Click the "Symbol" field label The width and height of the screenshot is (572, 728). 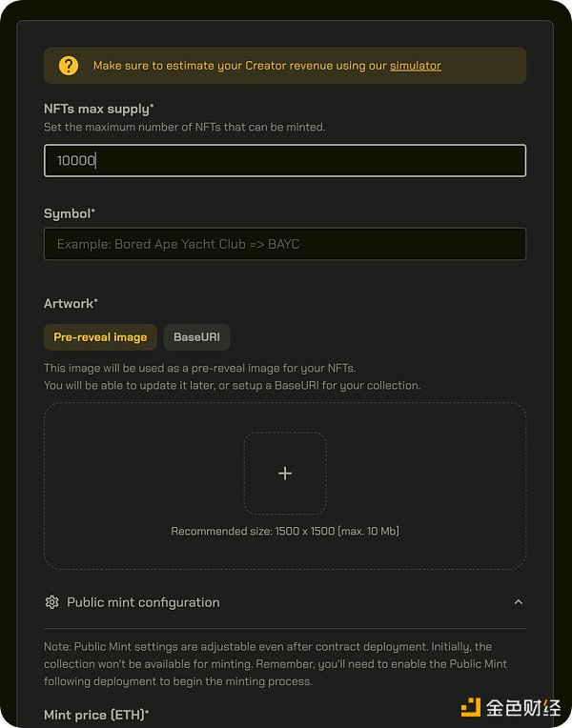click(x=70, y=213)
